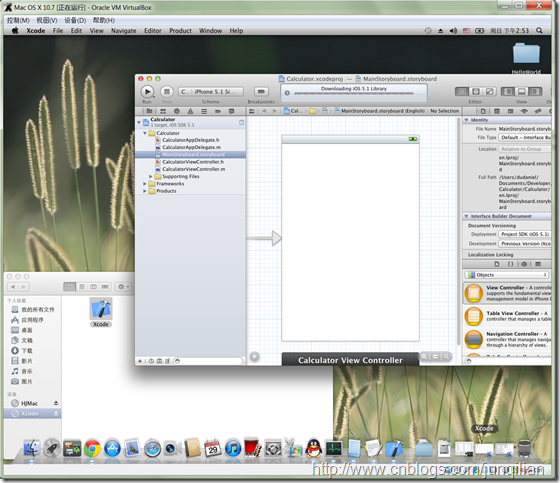Click the File Name field MainStoryboard.storyboard
The width and height of the screenshot is (560, 483).
click(x=525, y=129)
